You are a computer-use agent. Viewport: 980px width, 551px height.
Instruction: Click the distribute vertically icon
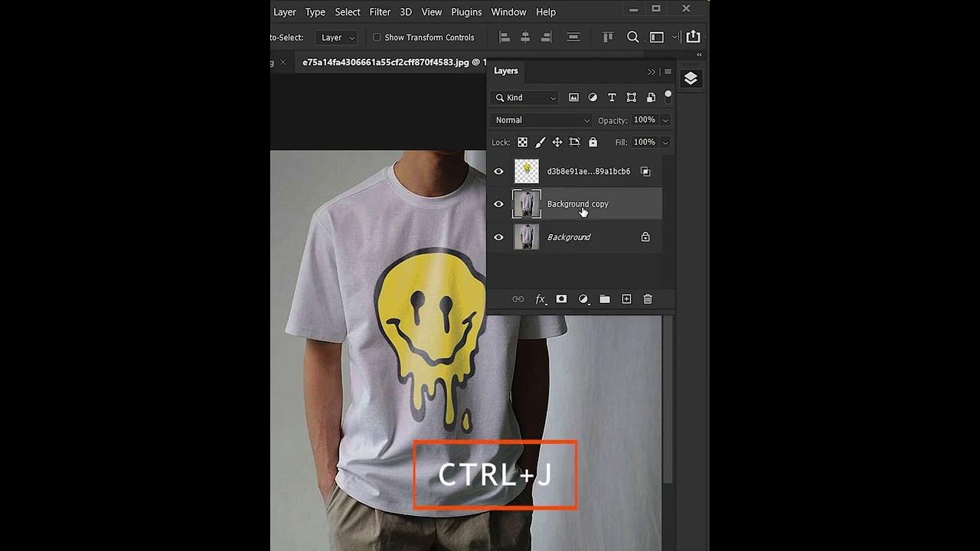pos(573,37)
